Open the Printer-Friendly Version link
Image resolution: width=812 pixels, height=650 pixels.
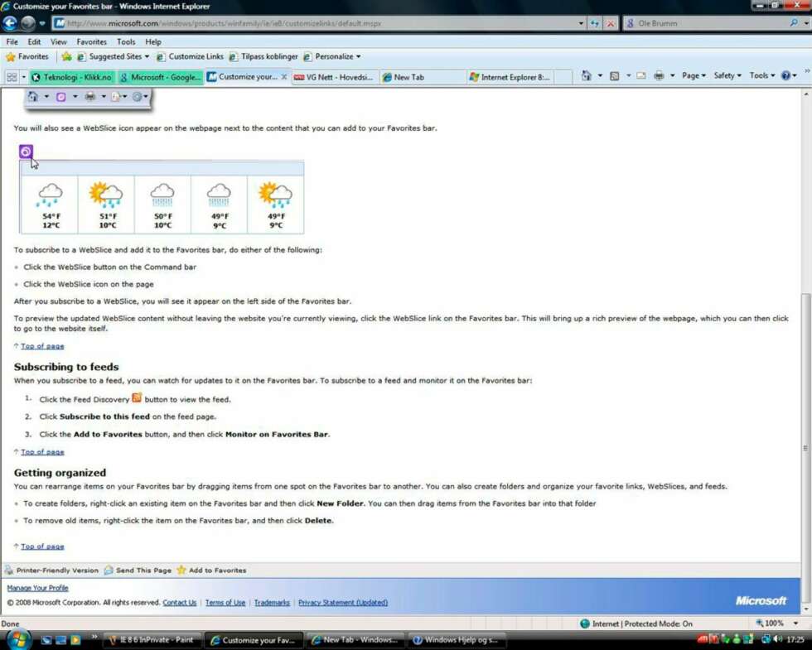[x=57, y=571]
